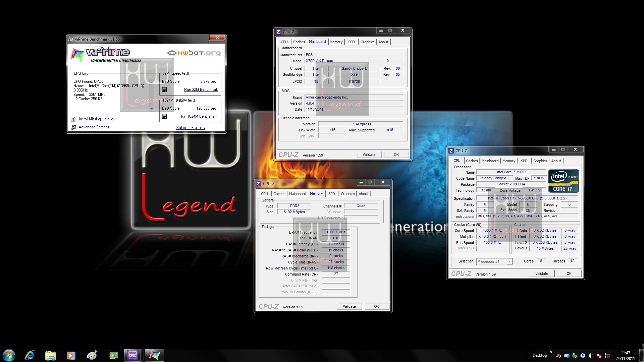644x362 pixels.
Task: Open the Graphics tab in the CPU CPU-Z window
Action: click(540, 161)
